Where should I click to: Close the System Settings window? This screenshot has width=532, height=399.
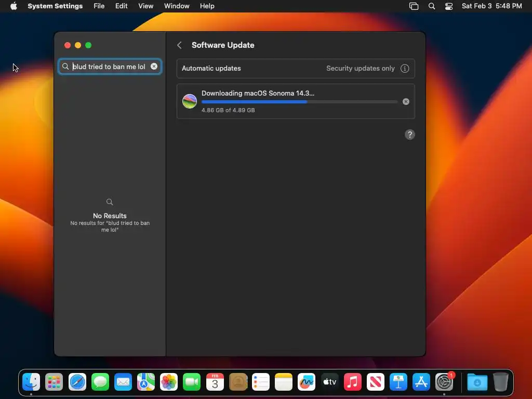pyautogui.click(x=68, y=45)
